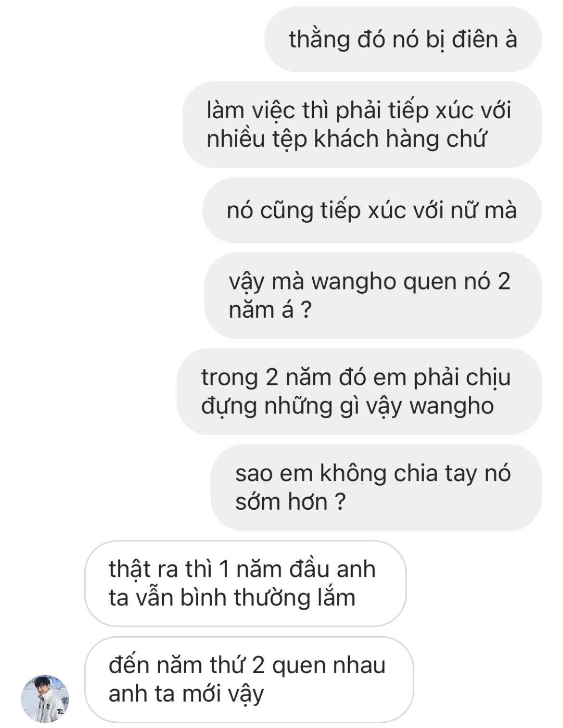Image resolution: width=563 pixels, height=728 pixels.
Task: Select message "nó cũng tiếp xúc với nữ mà"
Action: click(x=372, y=210)
